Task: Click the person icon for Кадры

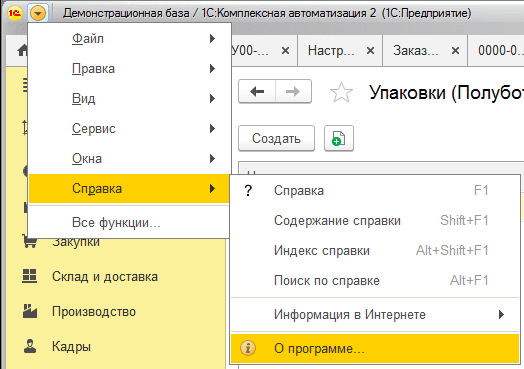Action: pyautogui.click(x=30, y=346)
